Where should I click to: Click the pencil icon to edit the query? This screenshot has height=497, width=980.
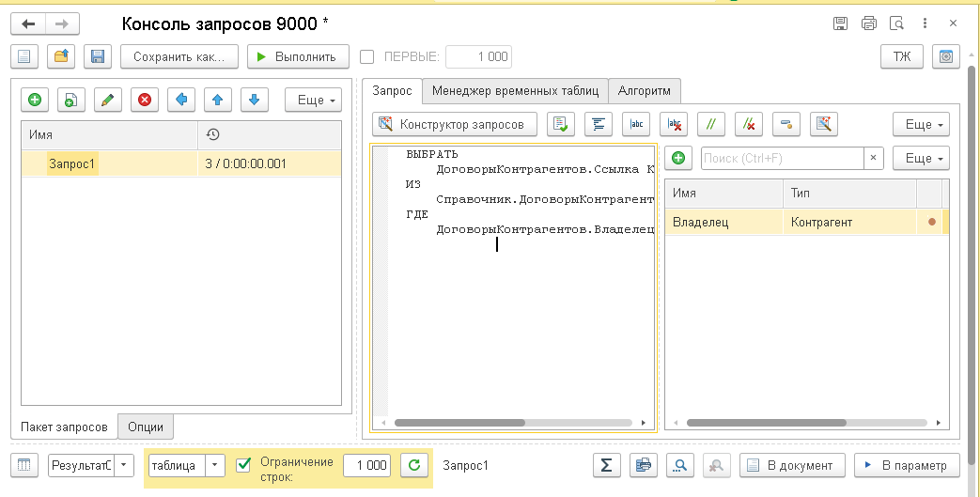107,101
